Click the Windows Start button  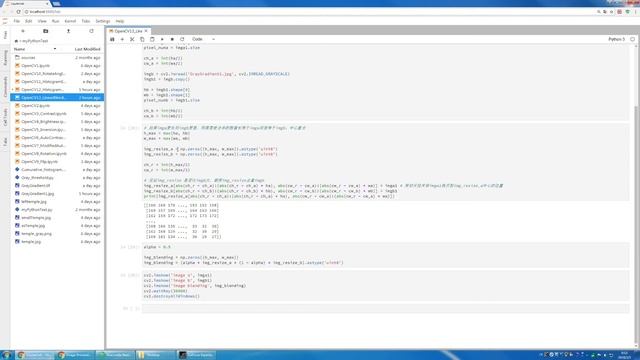click(7, 355)
